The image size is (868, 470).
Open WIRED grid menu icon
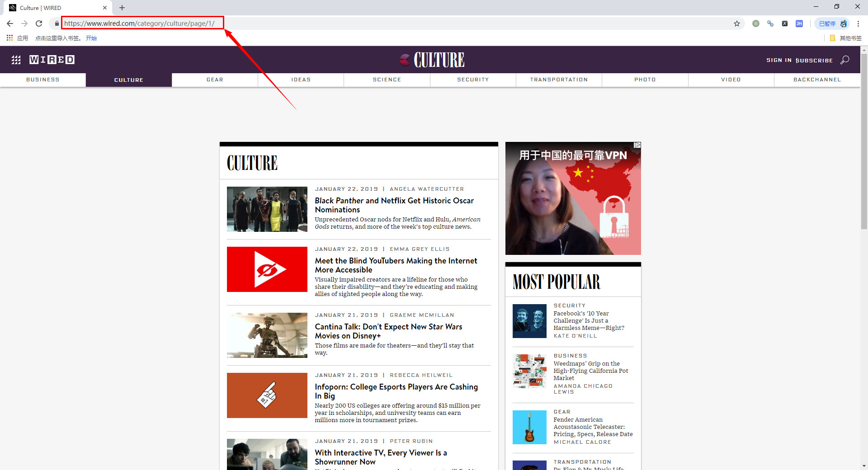(x=16, y=60)
